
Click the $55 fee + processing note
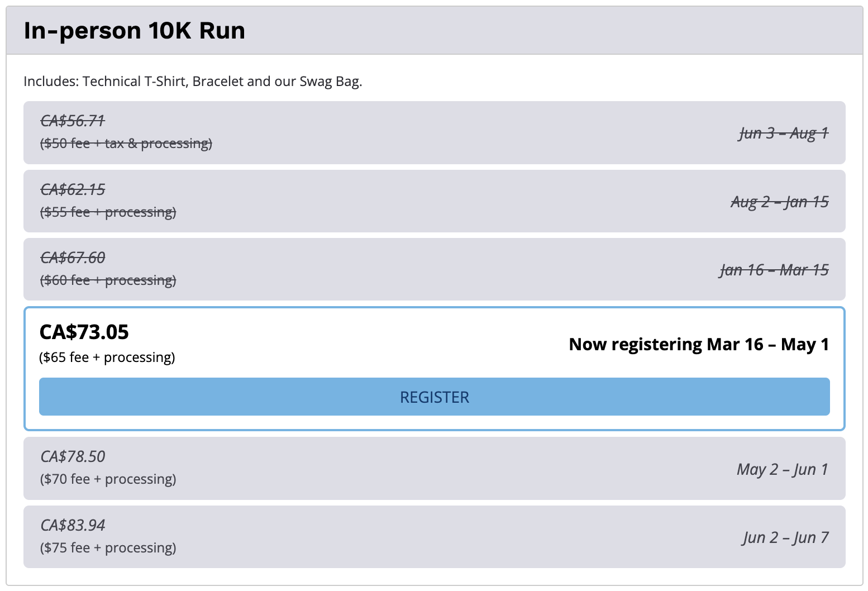108,212
